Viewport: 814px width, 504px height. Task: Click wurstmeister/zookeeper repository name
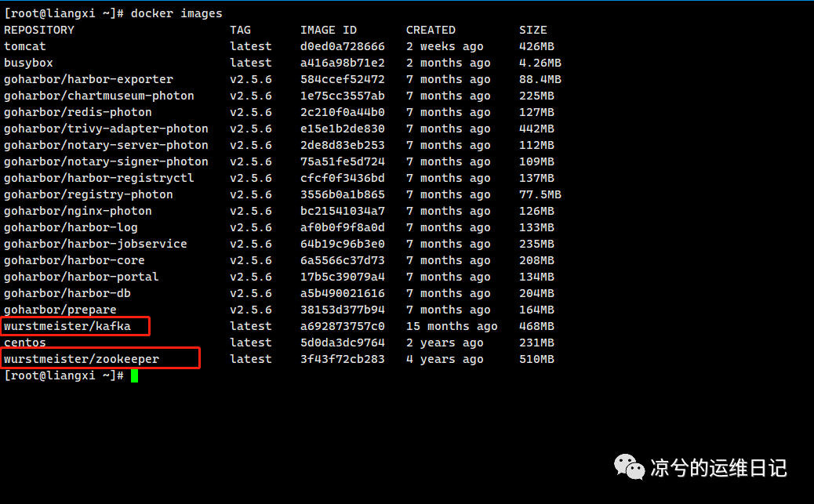(x=82, y=359)
